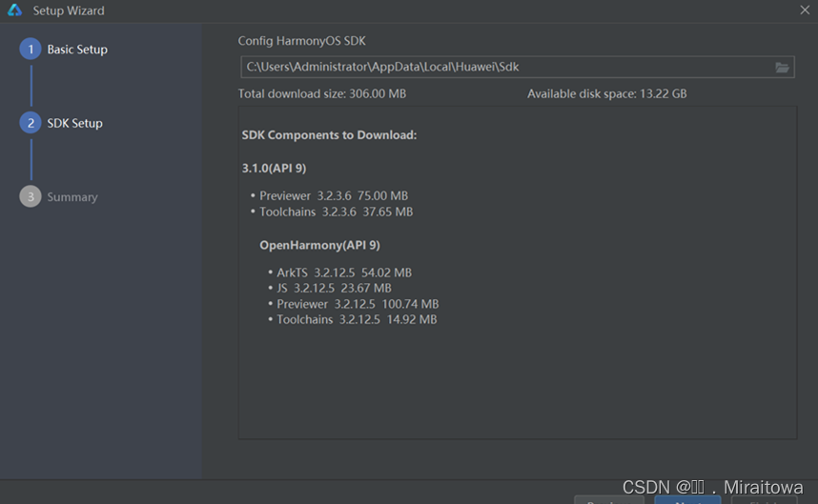Click 'Toolchains 3.2.3.6 37.65 MB' line

tap(336, 212)
